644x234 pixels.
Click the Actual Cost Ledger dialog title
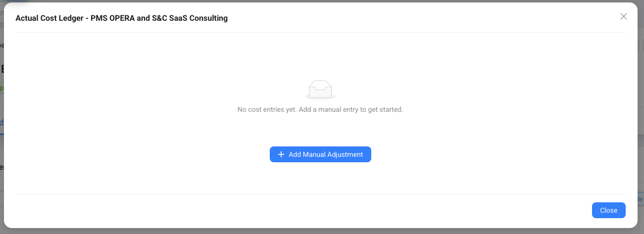point(122,18)
